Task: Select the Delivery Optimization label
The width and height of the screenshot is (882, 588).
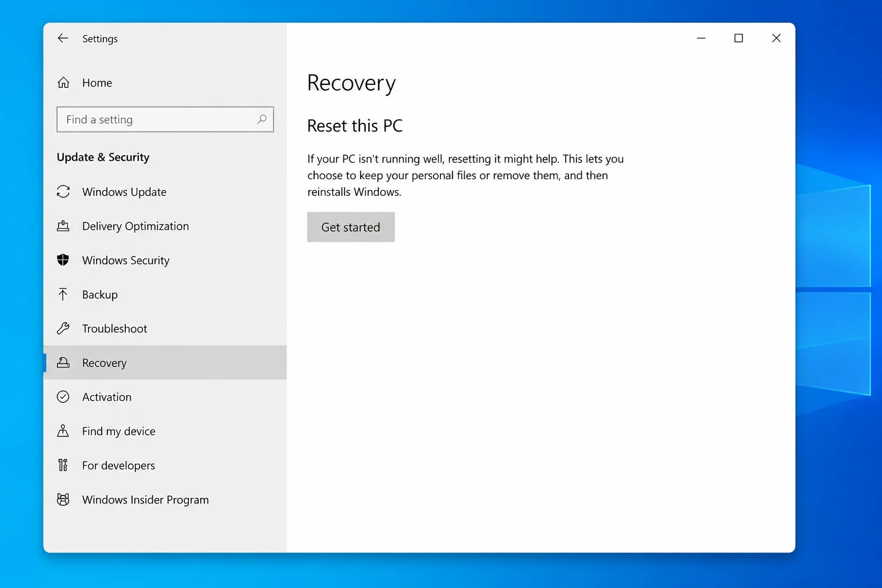Action: [136, 226]
